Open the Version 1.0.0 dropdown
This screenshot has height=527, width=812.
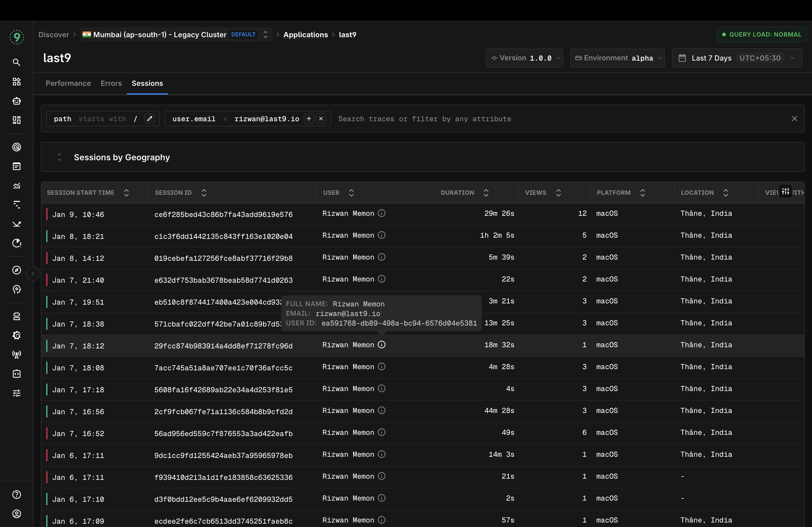(524, 58)
